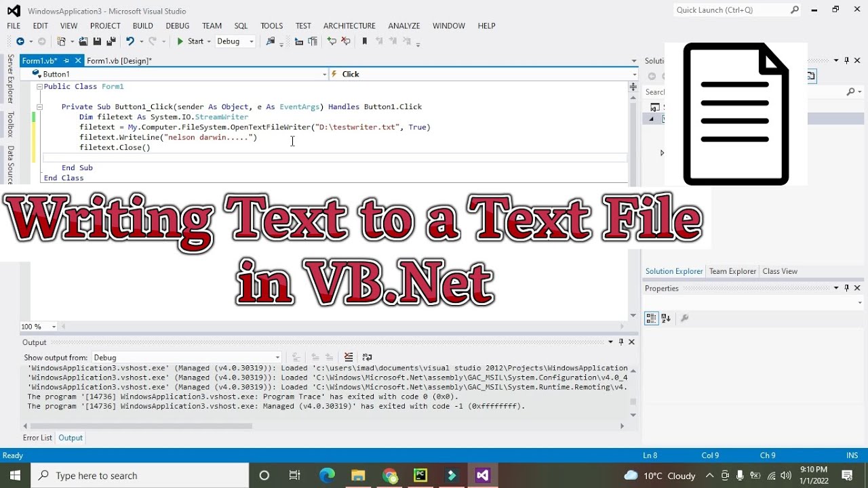Toggle a bookmark on current line
Viewport: 868px width, 488px height.
(x=365, y=41)
